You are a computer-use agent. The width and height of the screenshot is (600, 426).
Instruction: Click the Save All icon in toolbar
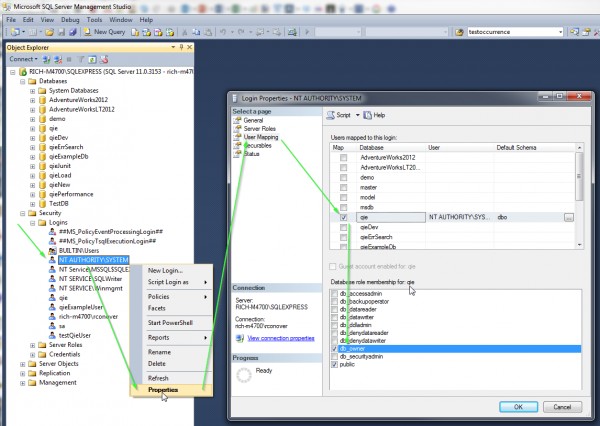[72, 32]
